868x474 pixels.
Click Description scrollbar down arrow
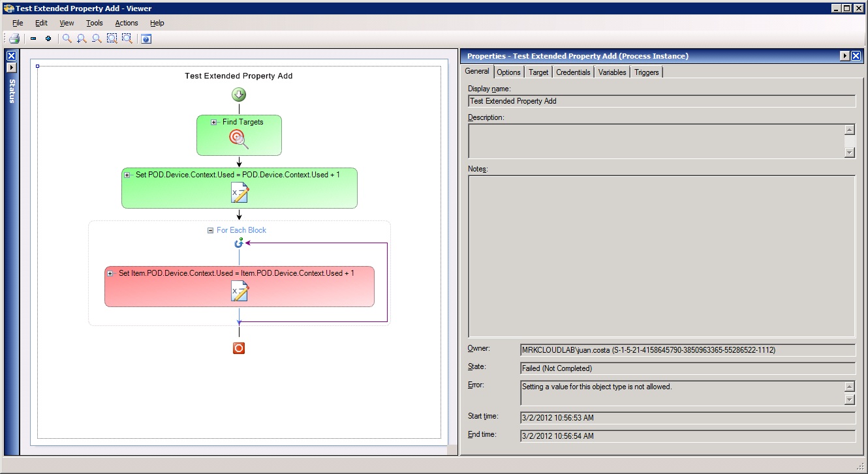coord(850,153)
